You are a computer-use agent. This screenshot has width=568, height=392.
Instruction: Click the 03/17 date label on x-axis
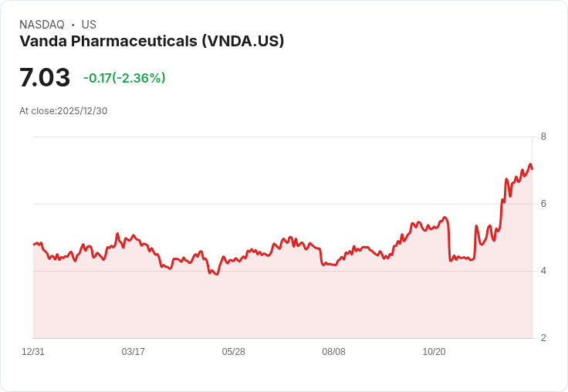point(134,352)
